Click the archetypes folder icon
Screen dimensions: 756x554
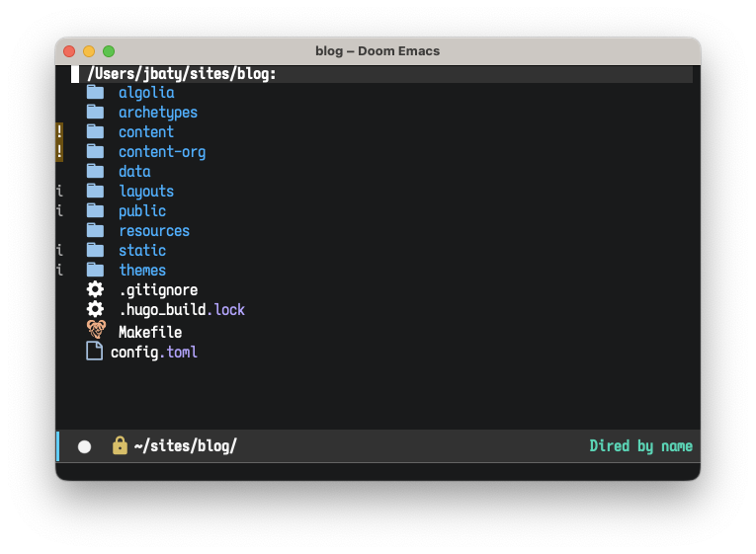(96, 112)
